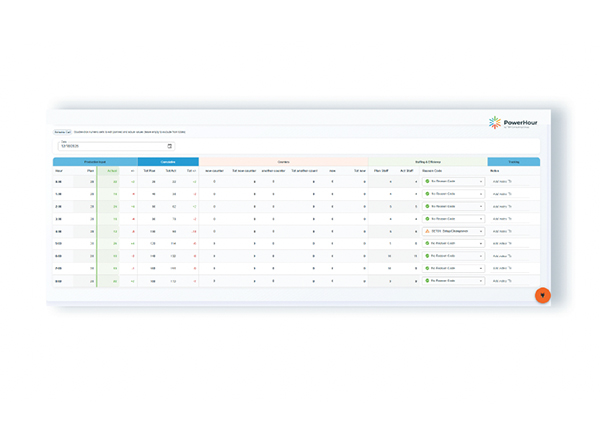Viewport: 600px width, 445px height.
Task: Click the small button above the Date field
Action: (x=60, y=132)
